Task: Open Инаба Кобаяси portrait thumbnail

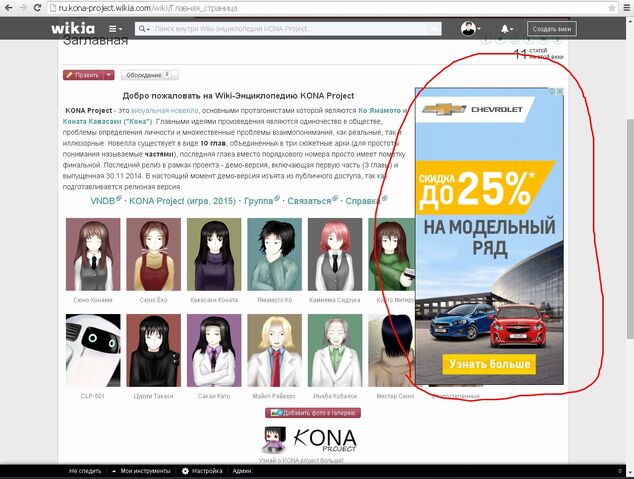Action: click(335, 350)
